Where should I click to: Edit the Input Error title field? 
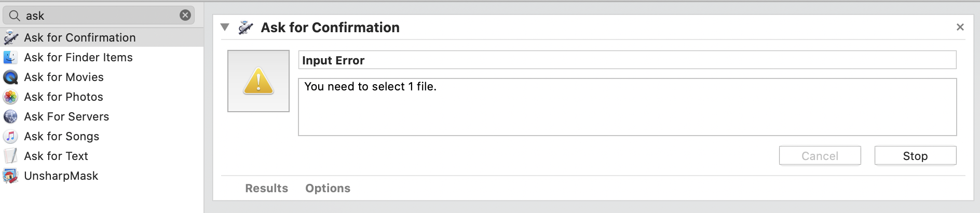point(627,60)
